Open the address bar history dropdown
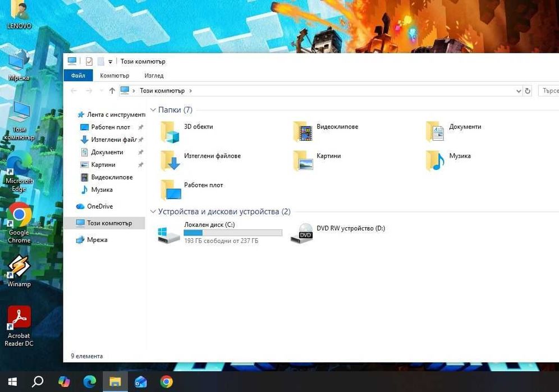Viewport: 559px width, 392px height. pyautogui.click(x=519, y=91)
